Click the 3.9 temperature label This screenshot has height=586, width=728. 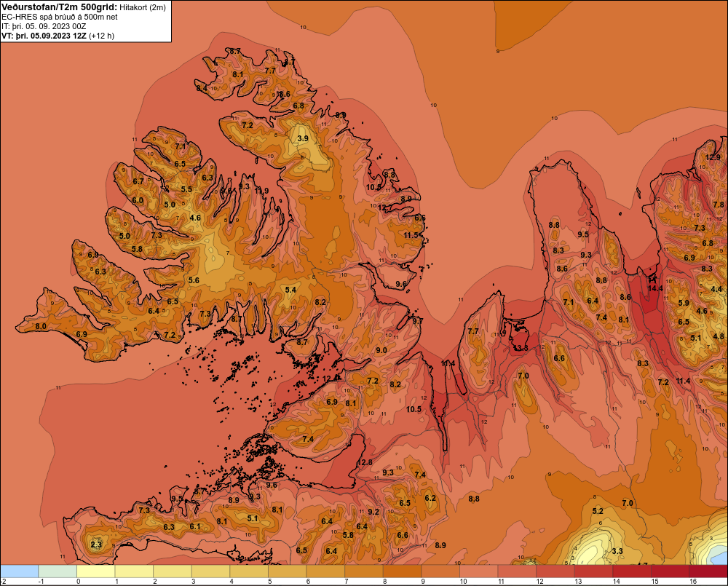click(303, 138)
